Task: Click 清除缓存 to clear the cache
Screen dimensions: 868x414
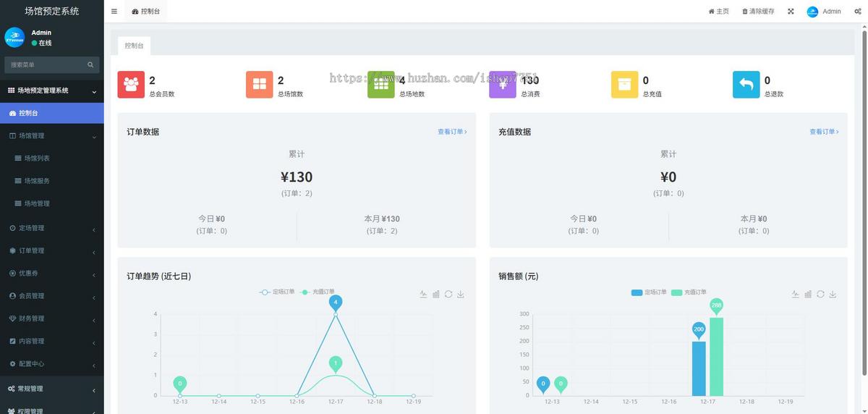Action: pyautogui.click(x=758, y=12)
